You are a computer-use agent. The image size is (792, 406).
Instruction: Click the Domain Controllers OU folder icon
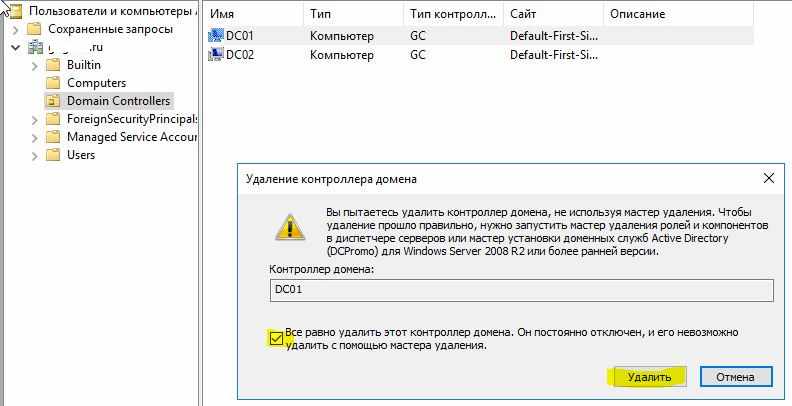click(x=54, y=101)
